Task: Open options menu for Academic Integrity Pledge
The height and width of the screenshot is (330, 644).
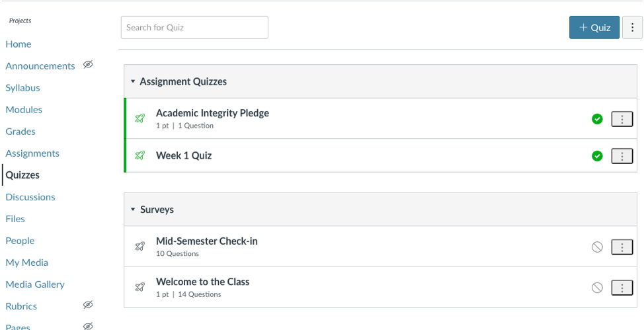Action: [622, 119]
